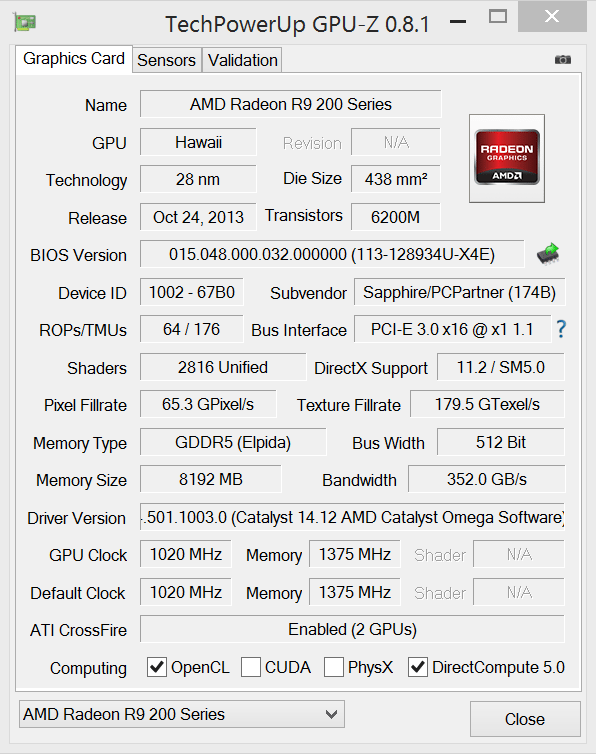Toggle the CUDA checkbox
The height and width of the screenshot is (756, 597).
tap(251, 667)
